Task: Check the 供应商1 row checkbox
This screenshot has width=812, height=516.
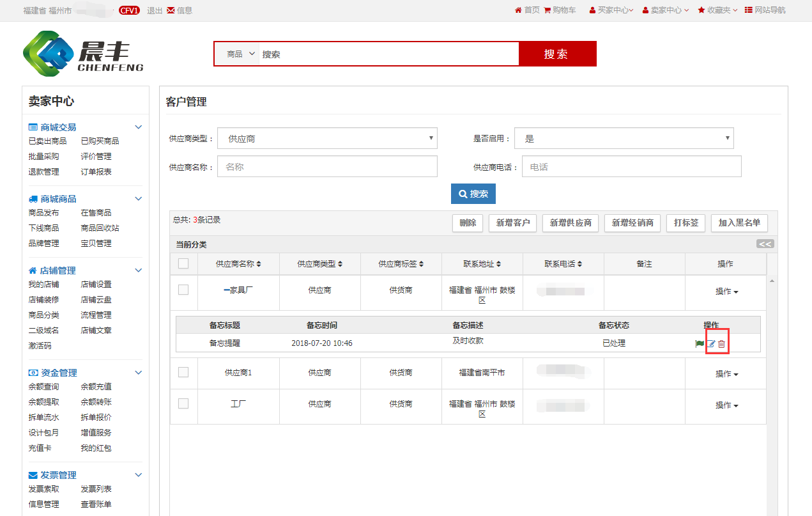Action: tap(183, 372)
